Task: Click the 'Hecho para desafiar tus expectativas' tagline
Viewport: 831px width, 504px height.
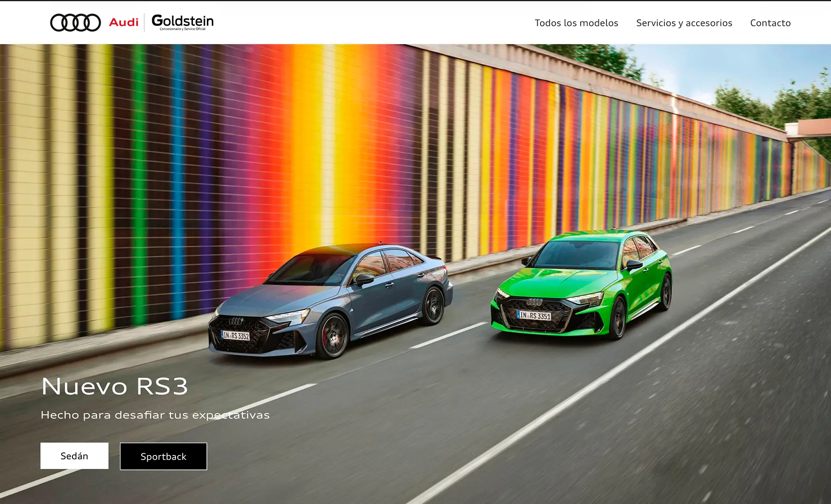Action: 155,415
